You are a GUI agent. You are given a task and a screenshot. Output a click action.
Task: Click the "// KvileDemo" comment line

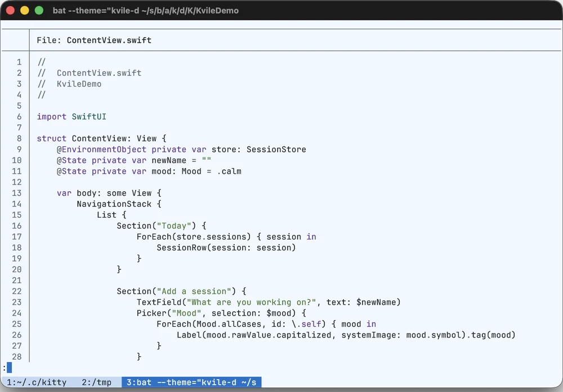(x=69, y=84)
